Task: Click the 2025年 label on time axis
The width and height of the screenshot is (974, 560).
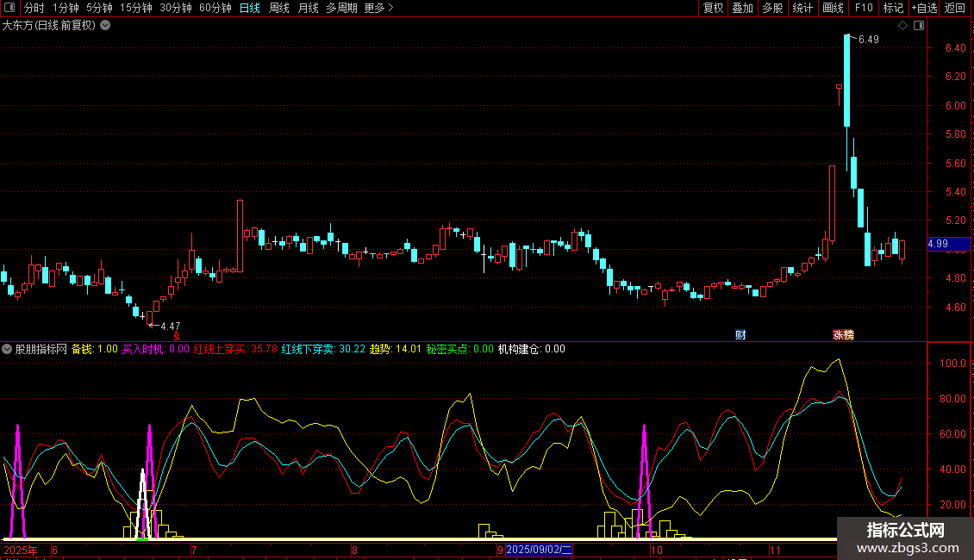Action: tap(21, 550)
